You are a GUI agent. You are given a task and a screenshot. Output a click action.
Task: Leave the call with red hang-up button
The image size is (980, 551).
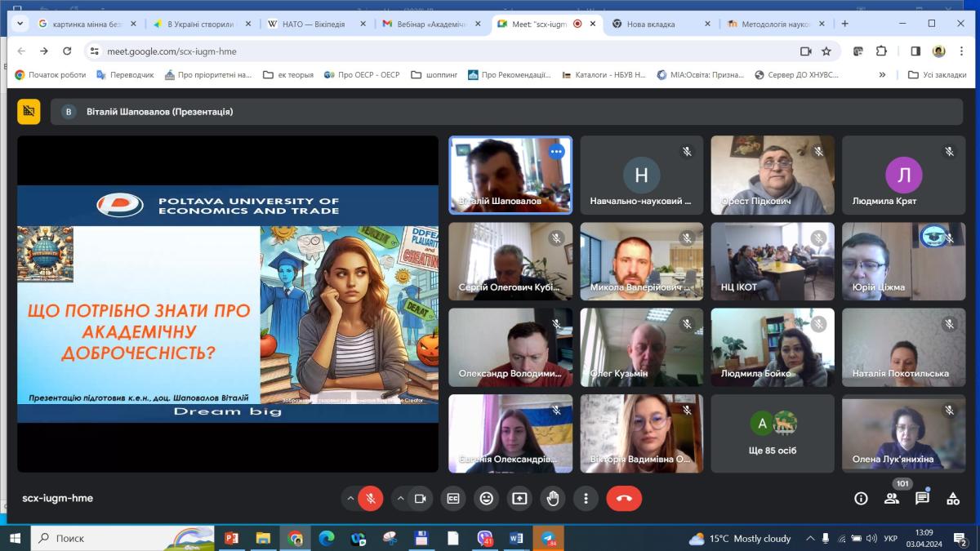[x=624, y=499]
